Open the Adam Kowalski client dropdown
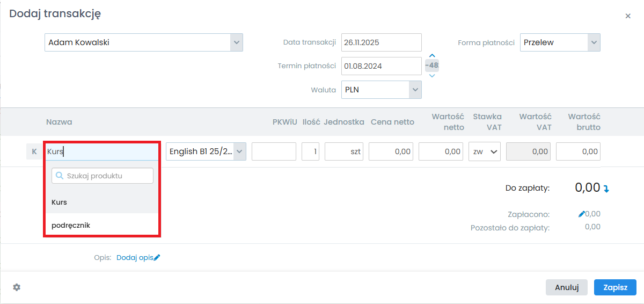The image size is (644, 304). [237, 42]
